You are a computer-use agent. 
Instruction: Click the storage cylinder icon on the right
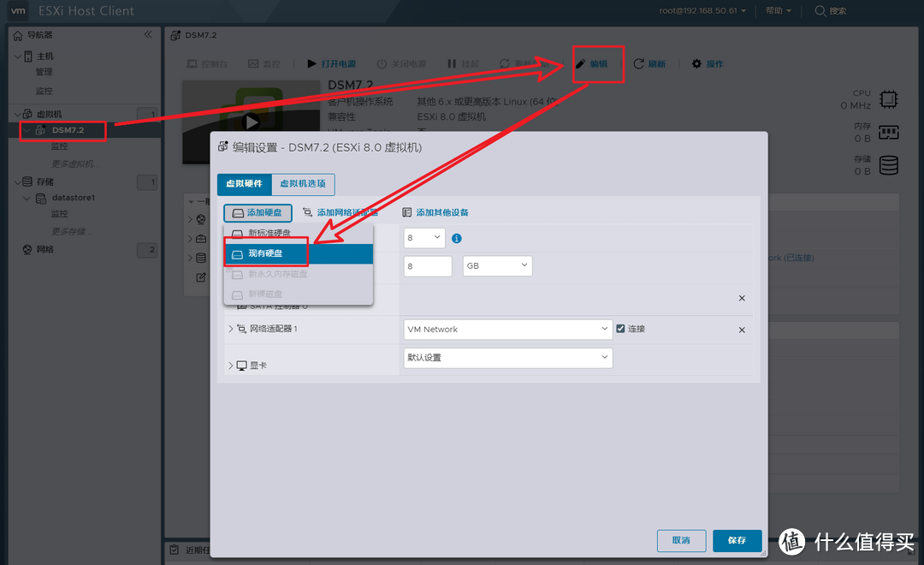click(x=889, y=165)
